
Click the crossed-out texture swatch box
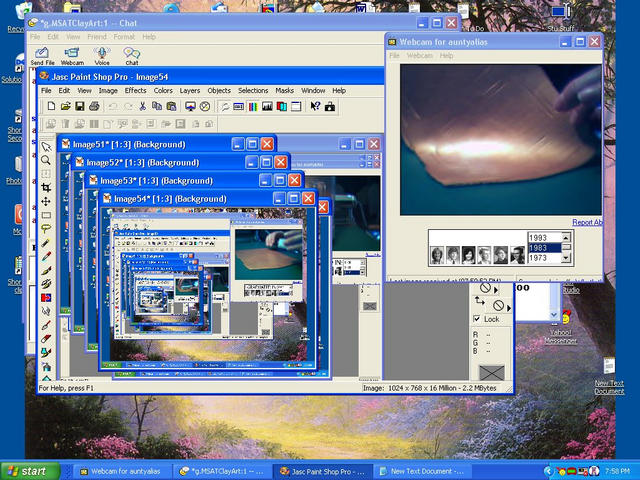tap(492, 373)
